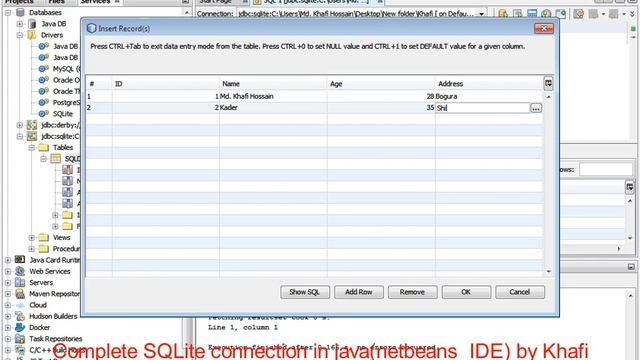Cancel the Insert Record dialog

(520, 292)
